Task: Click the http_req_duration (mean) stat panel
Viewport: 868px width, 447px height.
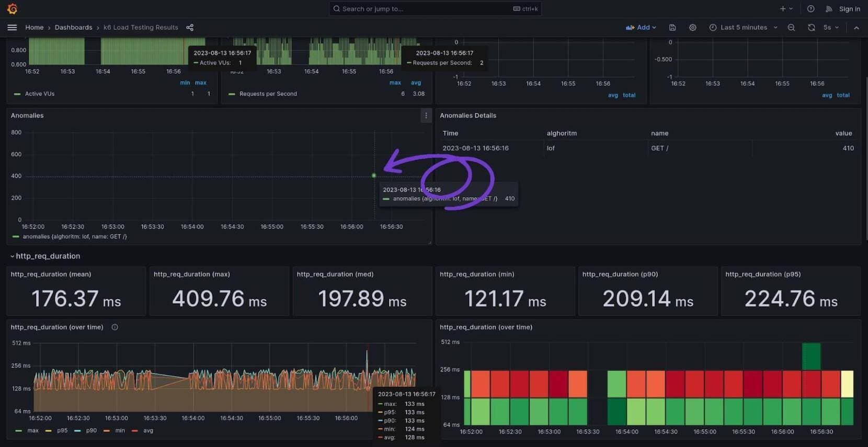Action: (76, 291)
